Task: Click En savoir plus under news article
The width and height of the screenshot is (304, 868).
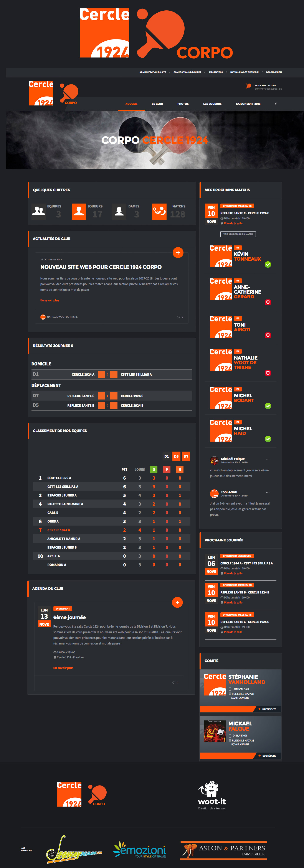Action: [50, 300]
